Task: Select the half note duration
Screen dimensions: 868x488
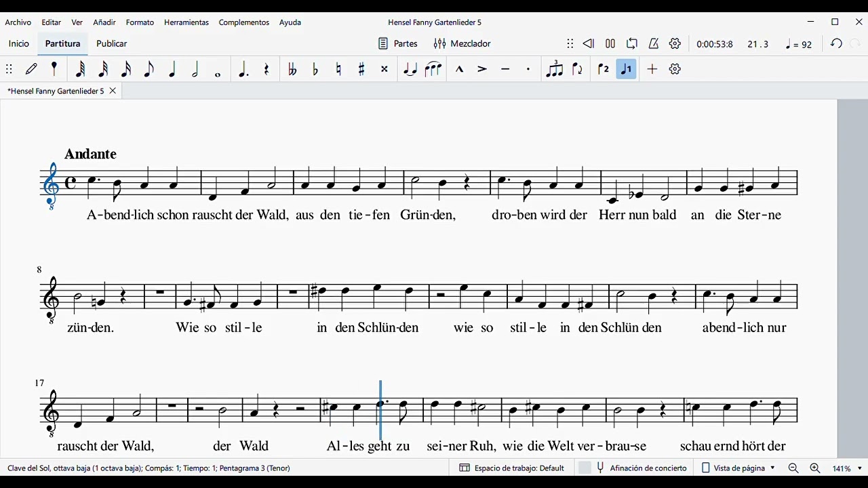Action: coord(195,68)
